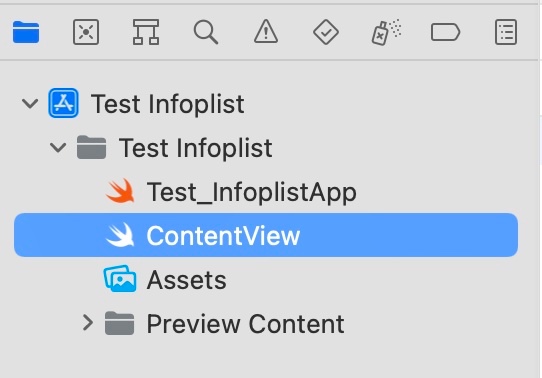Show the Issue navigator warning icon
This screenshot has height=378, width=542.
266,32
